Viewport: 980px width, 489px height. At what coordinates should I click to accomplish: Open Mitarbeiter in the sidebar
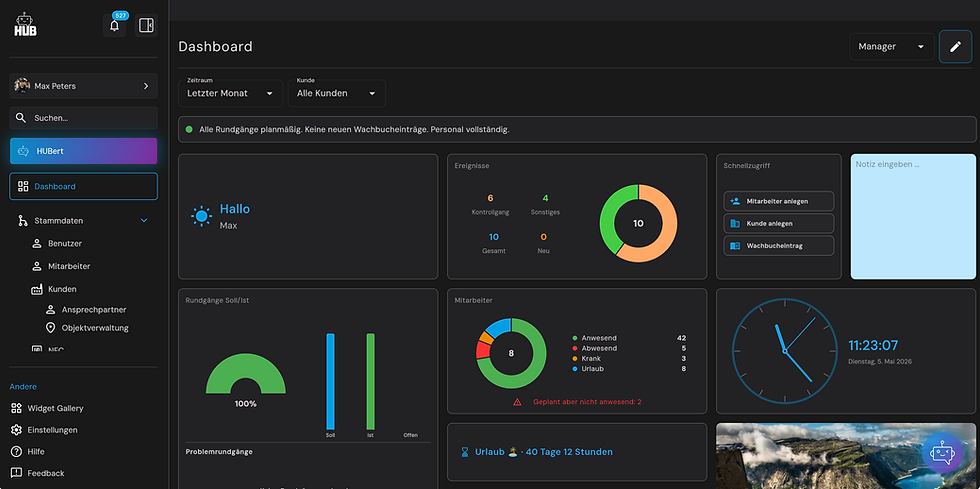(69, 266)
